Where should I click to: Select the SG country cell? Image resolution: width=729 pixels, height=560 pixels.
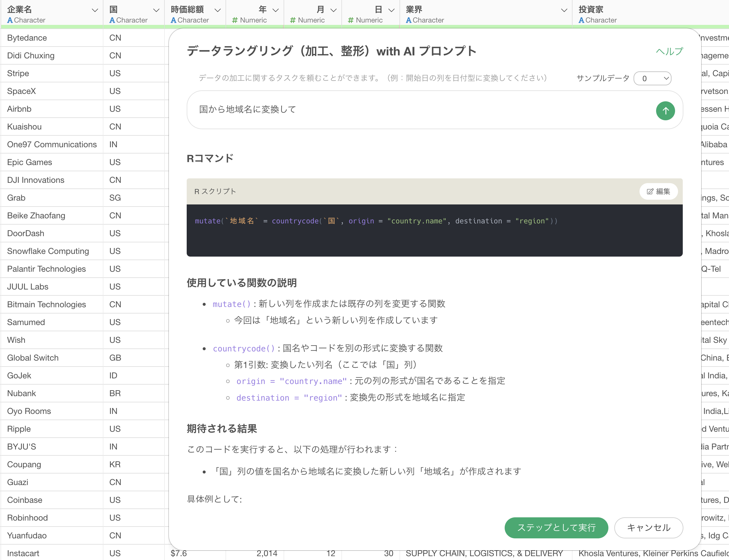134,198
